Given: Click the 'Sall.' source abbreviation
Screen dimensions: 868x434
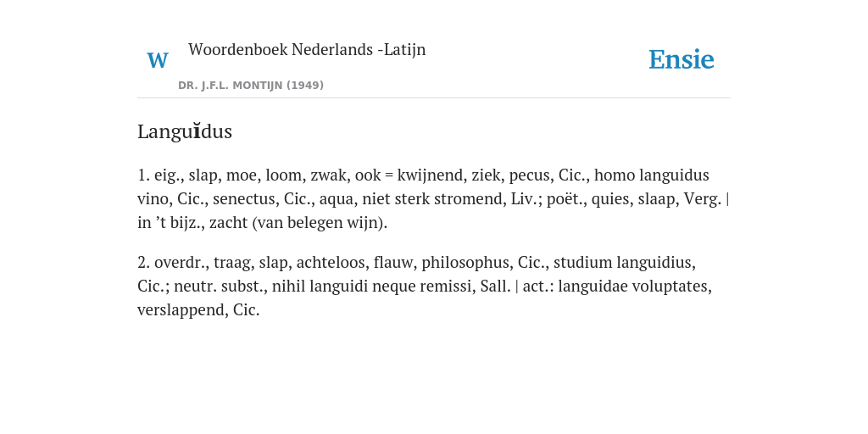Looking at the screenshot, I should tap(495, 287).
